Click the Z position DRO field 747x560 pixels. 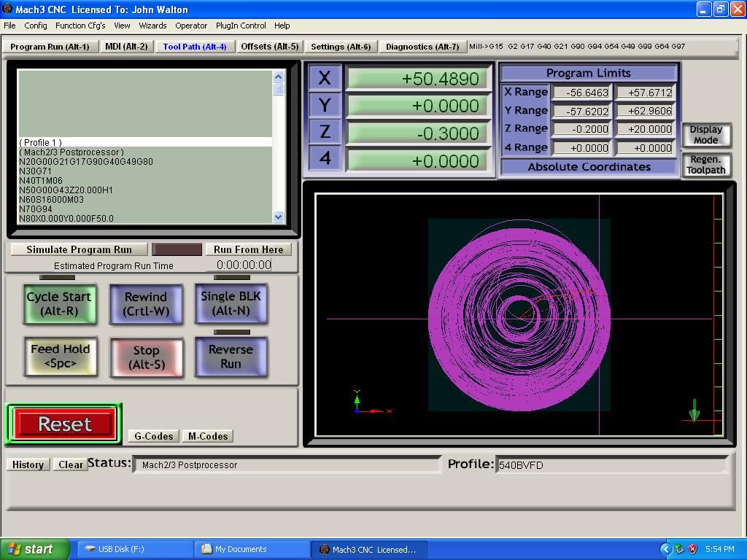[417, 133]
